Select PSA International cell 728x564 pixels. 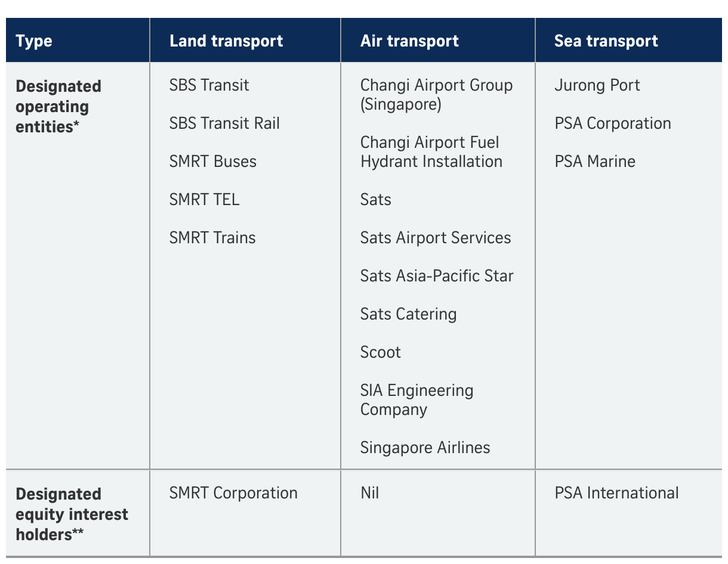[x=616, y=493]
